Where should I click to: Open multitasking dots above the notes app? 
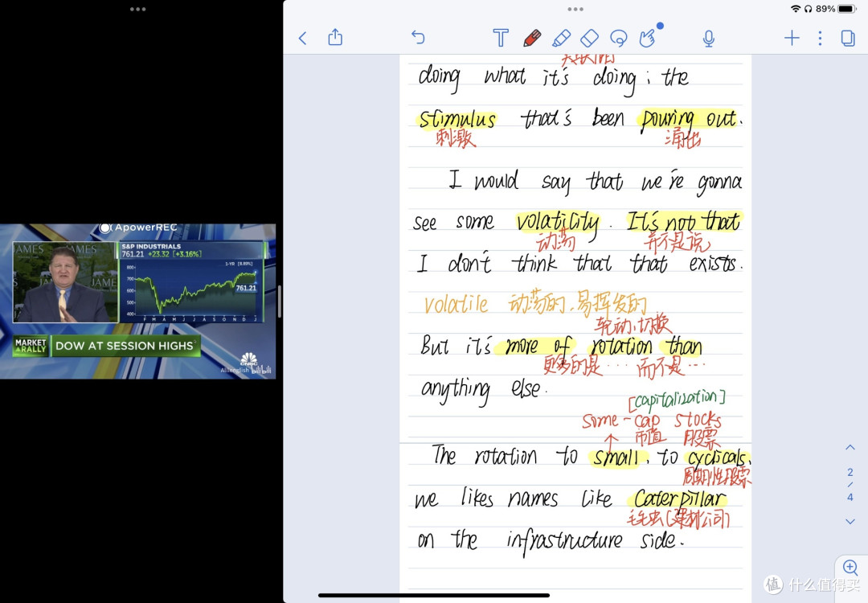575,9
